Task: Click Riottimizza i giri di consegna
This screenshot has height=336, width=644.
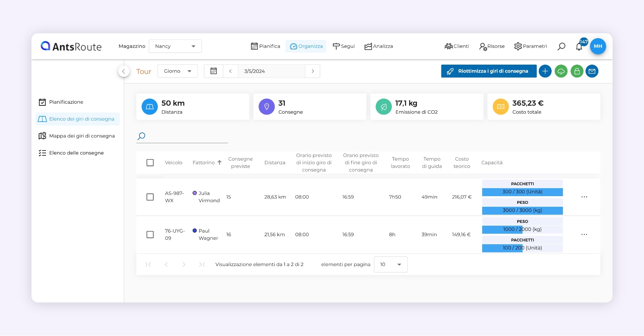Action: (488, 71)
